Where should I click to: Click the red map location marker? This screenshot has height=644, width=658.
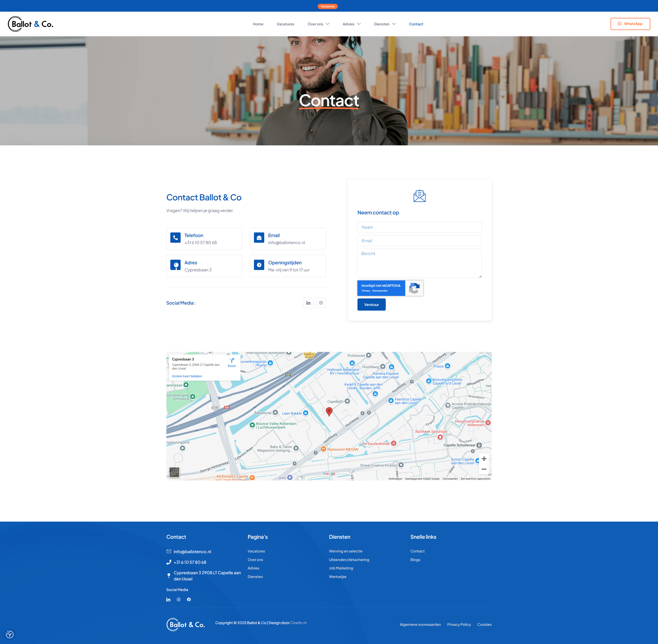click(329, 411)
